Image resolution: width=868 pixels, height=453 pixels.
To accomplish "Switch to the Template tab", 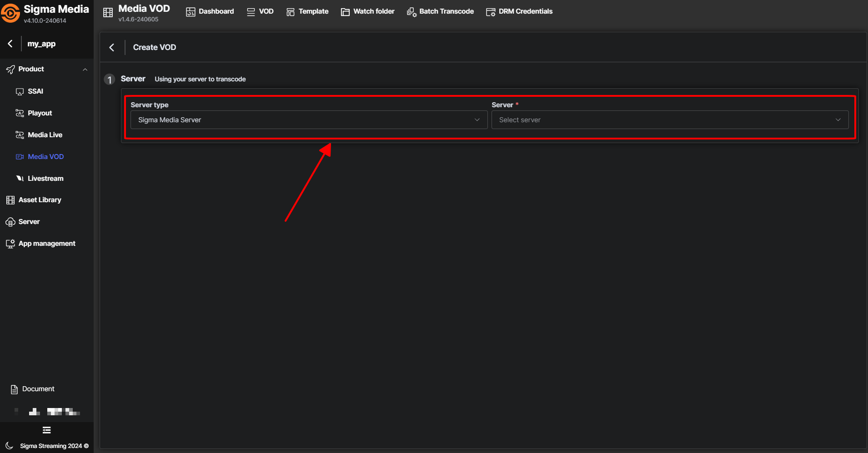I will pyautogui.click(x=307, y=11).
